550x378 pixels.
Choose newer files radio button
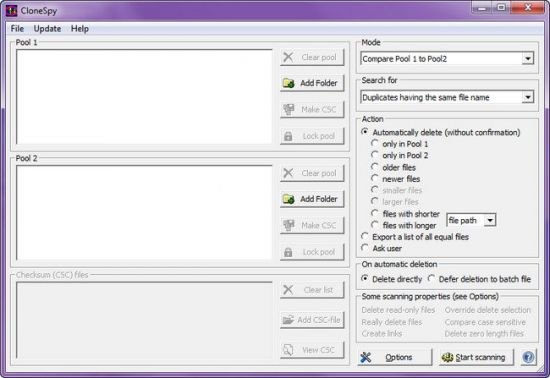tap(396, 179)
